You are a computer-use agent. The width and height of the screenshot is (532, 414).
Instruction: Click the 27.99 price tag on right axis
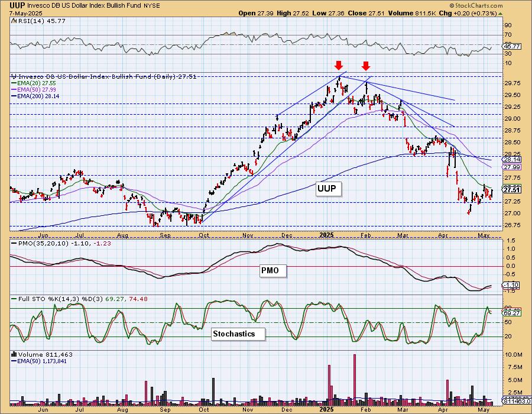(x=512, y=167)
